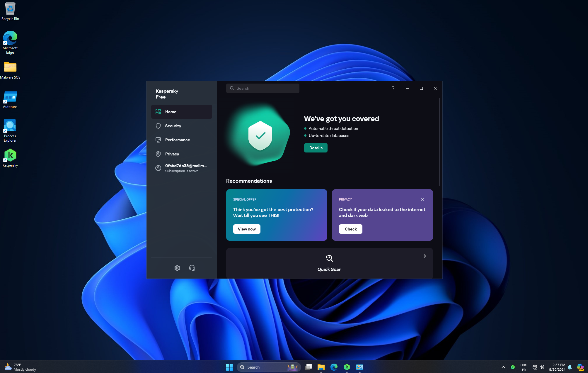Viewport: 588px width, 373px height.
Task: Open the support headset icon
Action: (192, 268)
